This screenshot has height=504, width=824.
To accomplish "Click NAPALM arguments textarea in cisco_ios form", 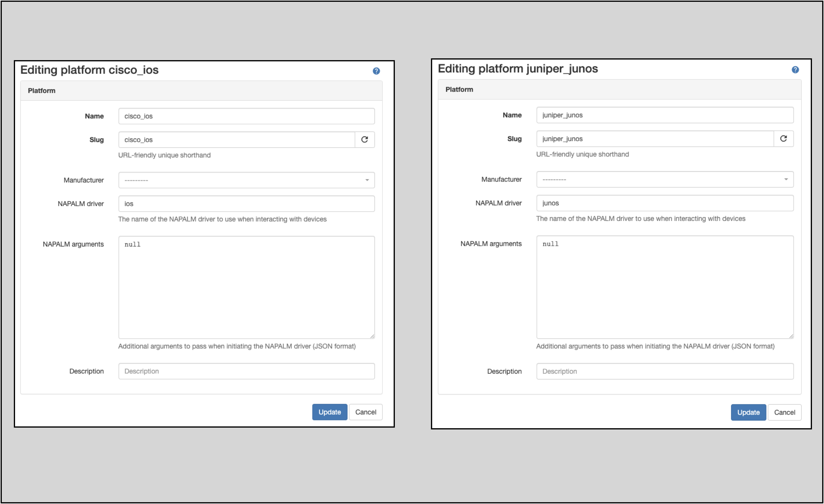I will click(x=246, y=287).
